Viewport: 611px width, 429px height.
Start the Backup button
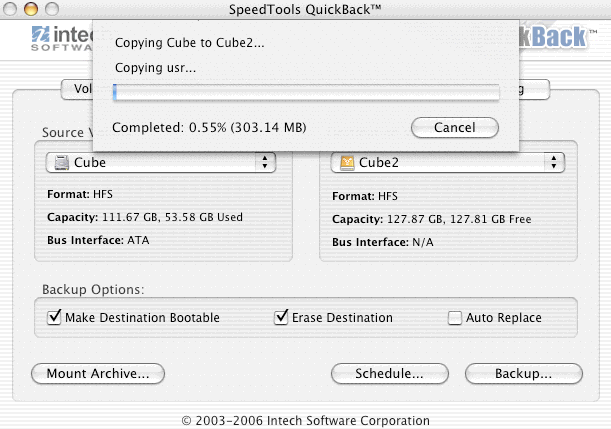coord(524,373)
